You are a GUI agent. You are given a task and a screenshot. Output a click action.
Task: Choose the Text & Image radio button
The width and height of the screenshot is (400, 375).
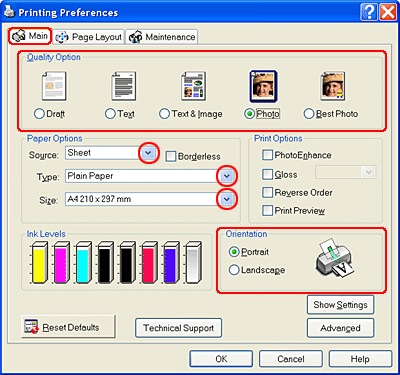pyautogui.click(x=164, y=114)
